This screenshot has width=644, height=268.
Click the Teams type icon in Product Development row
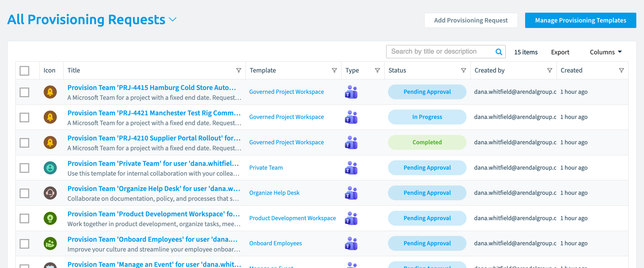coord(351,218)
